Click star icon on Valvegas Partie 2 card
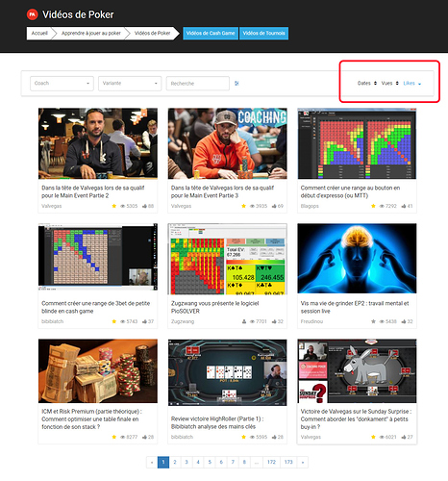The image size is (448, 481). (114, 206)
